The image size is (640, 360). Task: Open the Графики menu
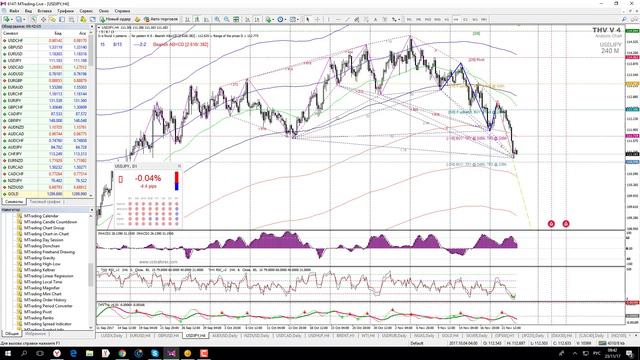click(65, 11)
